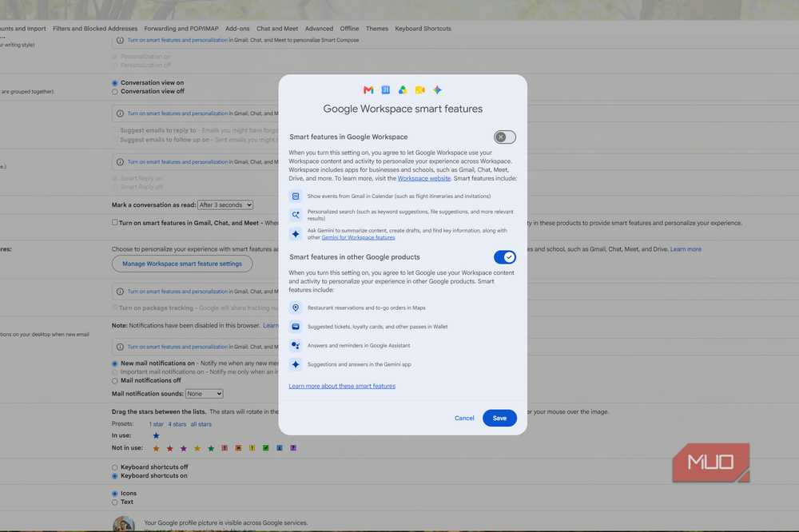The width and height of the screenshot is (799, 532).
Task: Select the purple question mark in 'Not in use'
Action: 293,448
